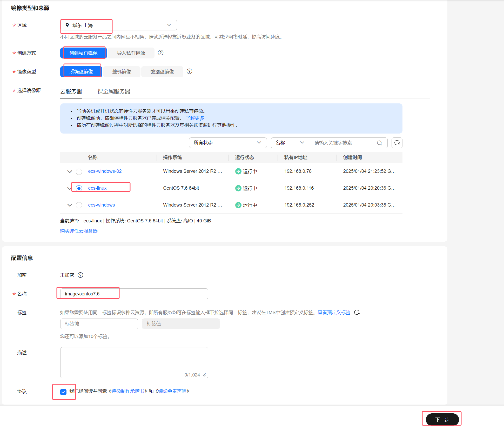Click creation time 2025/01/04 20:20:36
Image resolution: width=504 pixels, height=430 pixels.
pyautogui.click(x=369, y=188)
